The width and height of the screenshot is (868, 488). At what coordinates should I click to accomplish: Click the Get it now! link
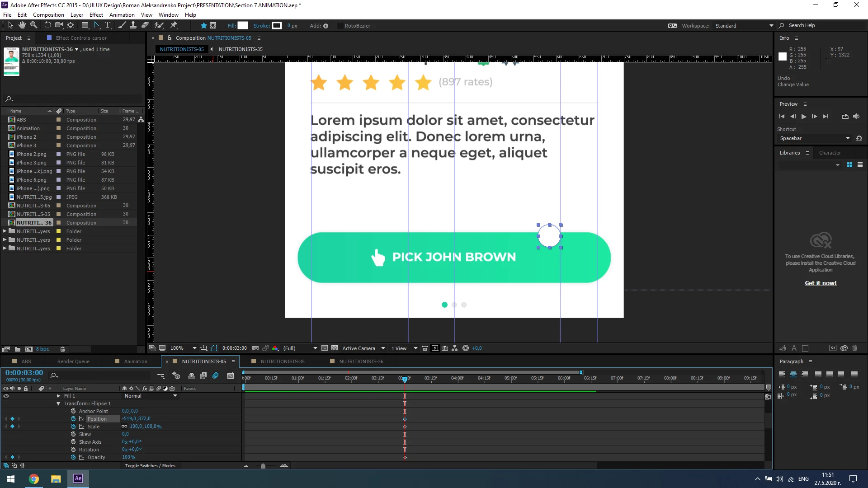(821, 283)
